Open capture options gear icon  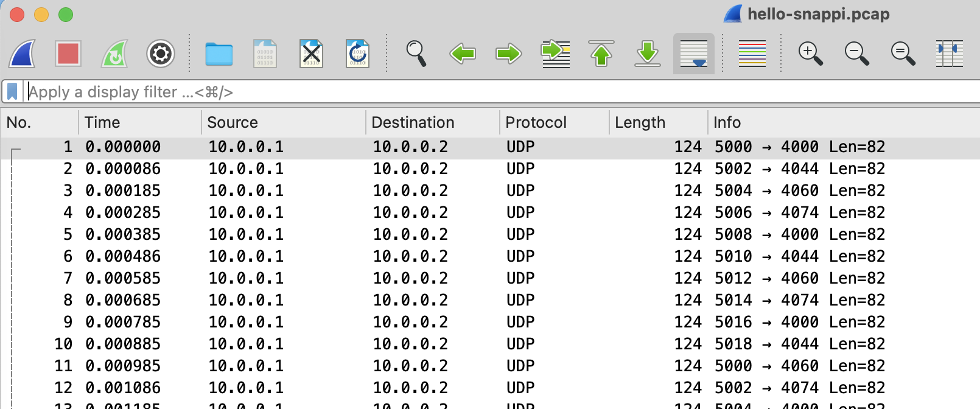pyautogui.click(x=161, y=54)
